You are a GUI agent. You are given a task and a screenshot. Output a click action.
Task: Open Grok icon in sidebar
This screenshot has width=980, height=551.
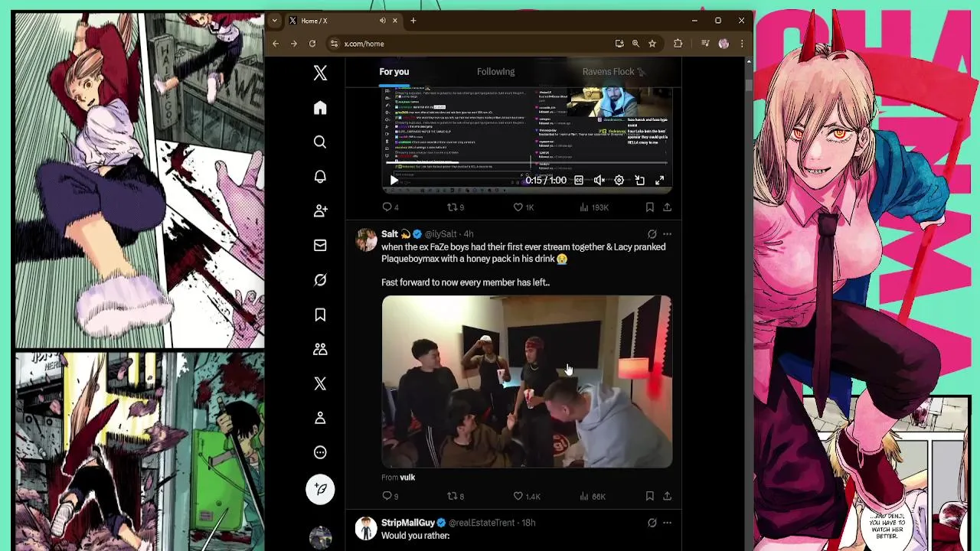coord(320,280)
